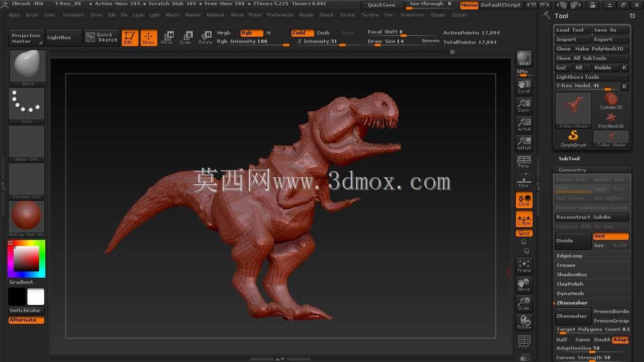Expand the Crease section

(566, 265)
